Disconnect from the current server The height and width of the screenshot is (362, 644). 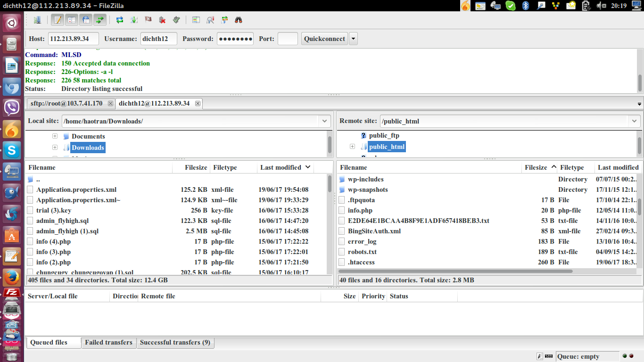click(162, 20)
